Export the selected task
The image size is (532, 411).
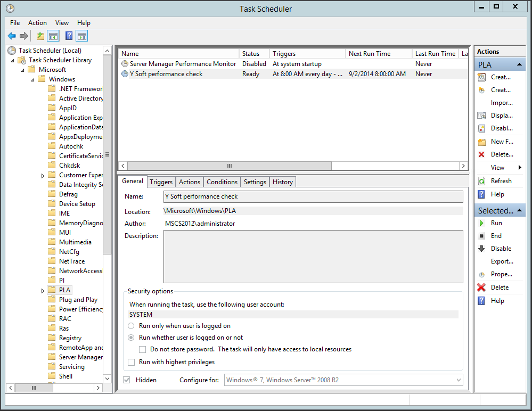[x=500, y=261]
